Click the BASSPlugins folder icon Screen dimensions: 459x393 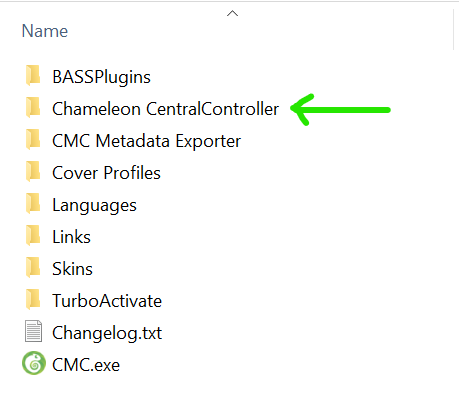pos(33,76)
